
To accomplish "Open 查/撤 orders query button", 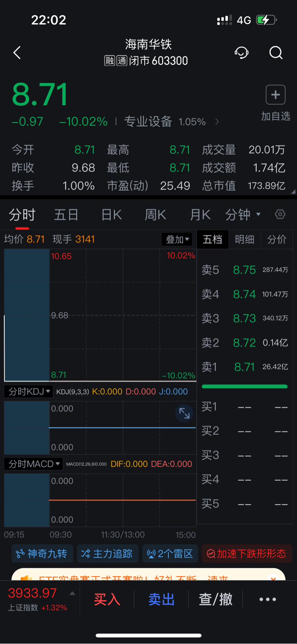I will [x=215, y=599].
